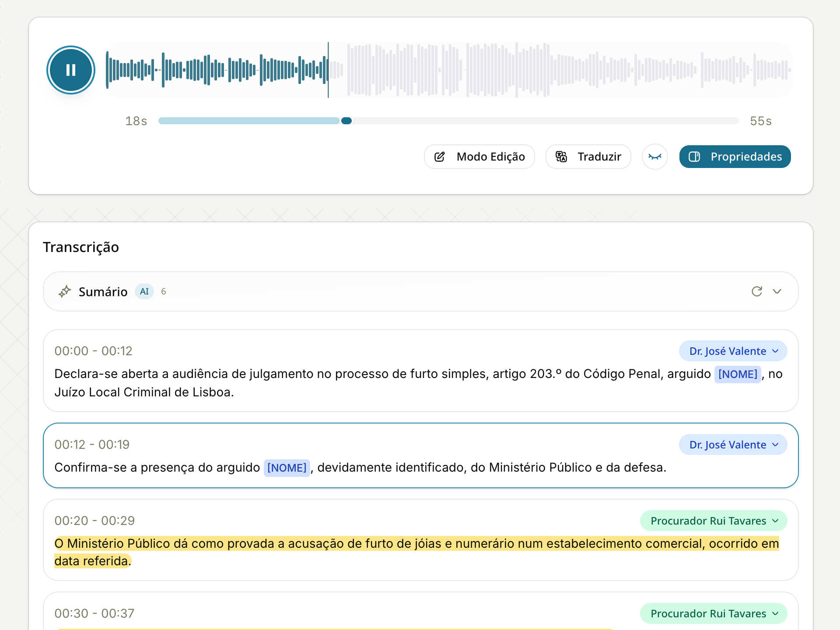Viewport: 840px width, 630px height.
Task: Click the audio waveform display
Action: pos(448,70)
